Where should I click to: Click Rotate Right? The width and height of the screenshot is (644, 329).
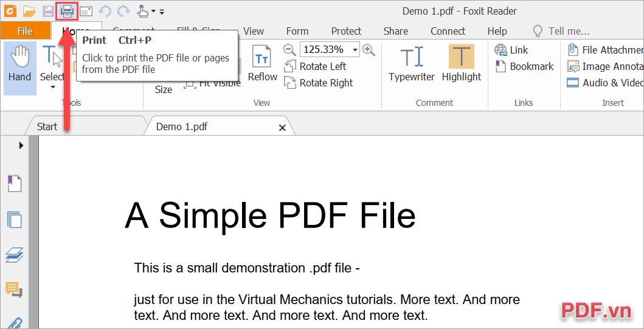click(x=319, y=83)
